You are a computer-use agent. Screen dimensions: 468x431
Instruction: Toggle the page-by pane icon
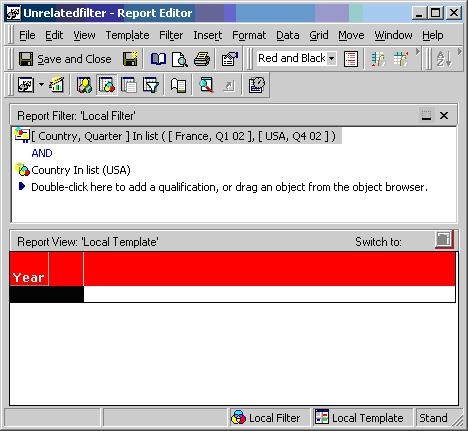point(129,85)
